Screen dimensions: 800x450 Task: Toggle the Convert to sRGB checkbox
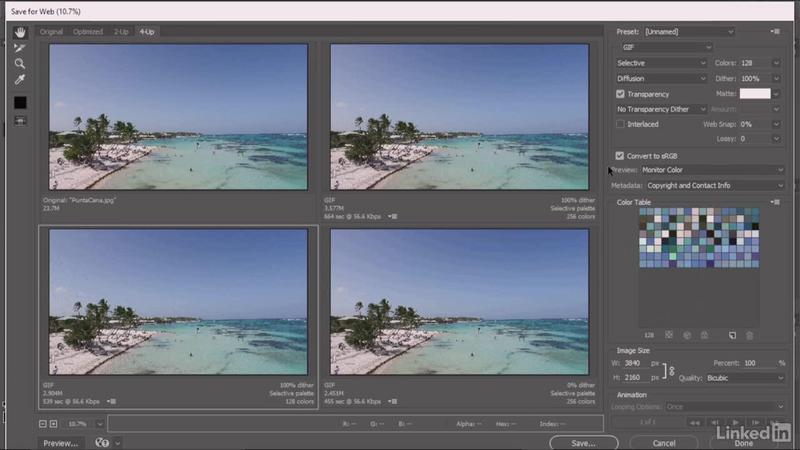tap(619, 156)
